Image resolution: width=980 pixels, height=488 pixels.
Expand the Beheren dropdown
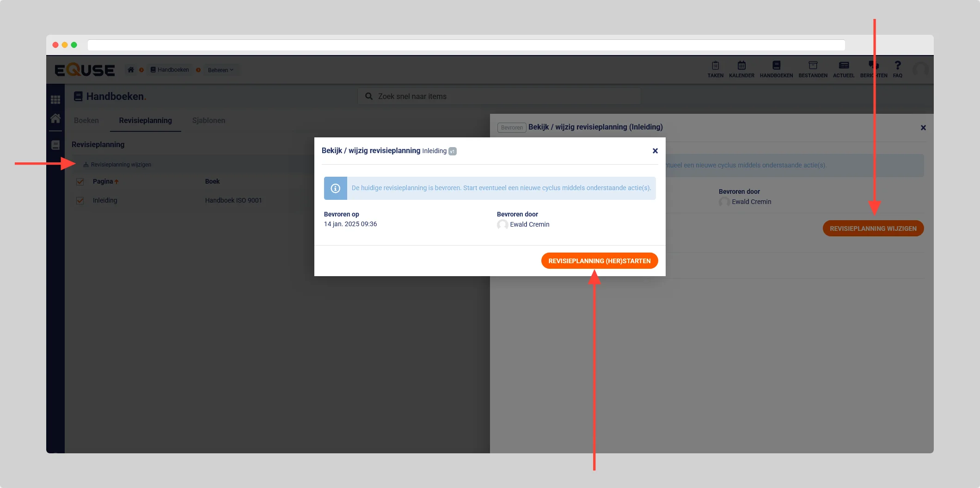(220, 70)
